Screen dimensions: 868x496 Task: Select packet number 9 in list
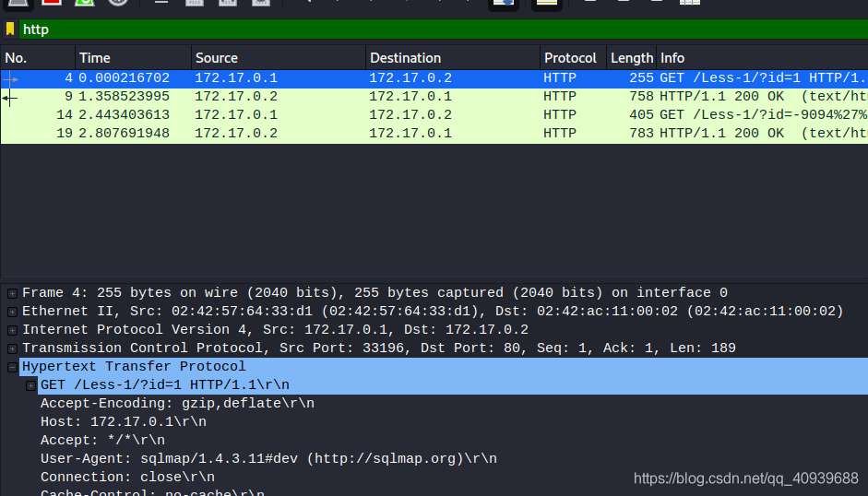[x=434, y=96]
